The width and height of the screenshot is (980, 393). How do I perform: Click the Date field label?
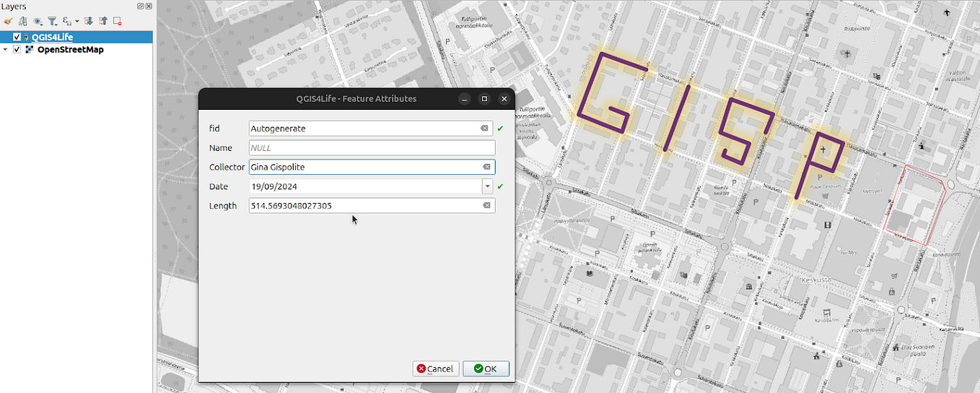(219, 186)
